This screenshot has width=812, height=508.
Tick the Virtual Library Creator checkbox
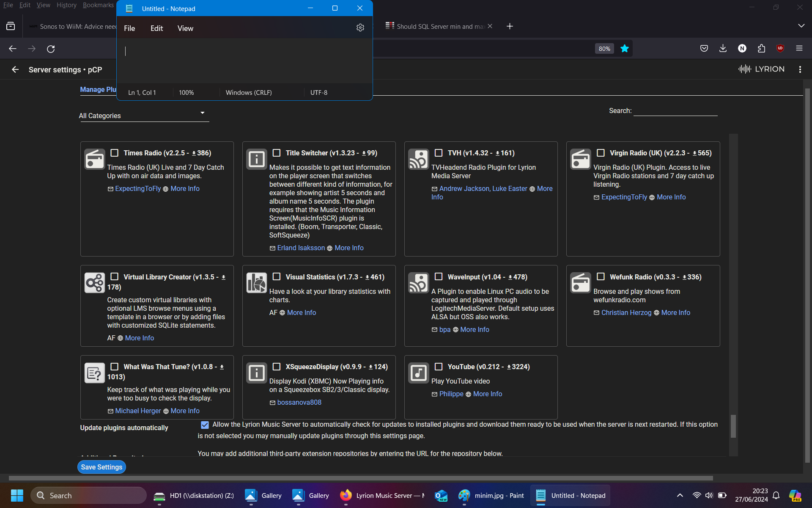115,277
